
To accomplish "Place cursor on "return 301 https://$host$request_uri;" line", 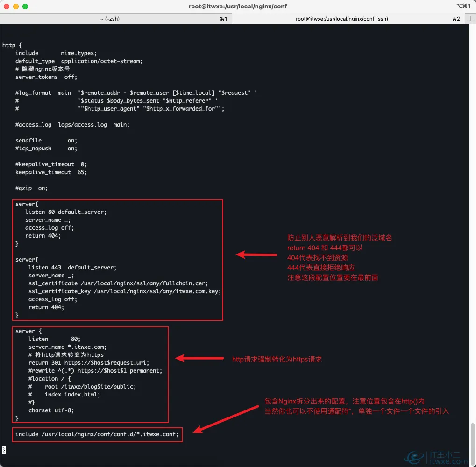I will click(89, 363).
